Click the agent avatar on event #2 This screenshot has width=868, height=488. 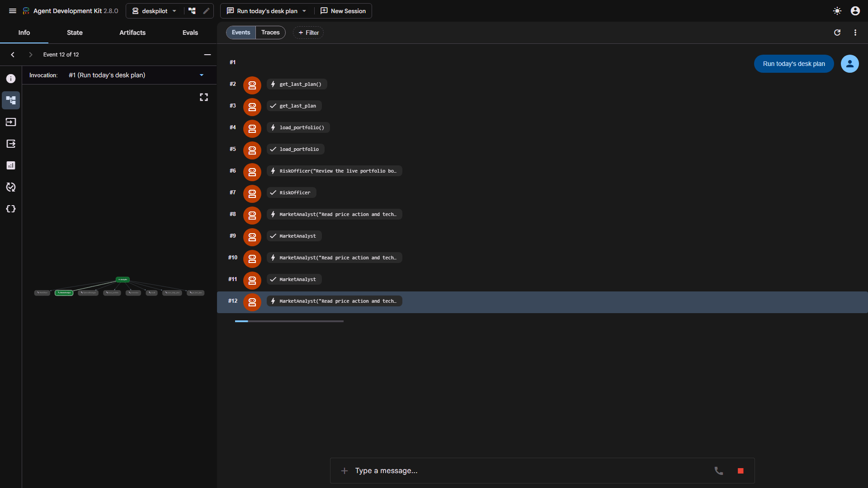(x=252, y=85)
